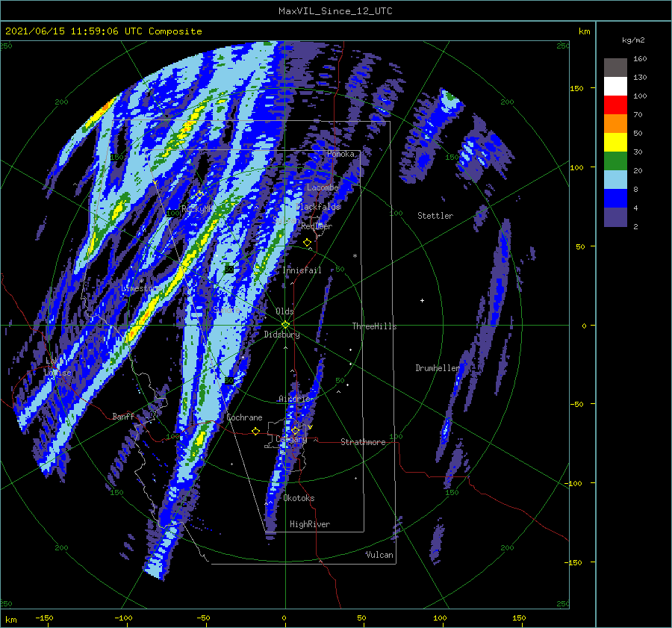
Task: Click the 150 tick on the vertical axis
Action: coord(577,88)
